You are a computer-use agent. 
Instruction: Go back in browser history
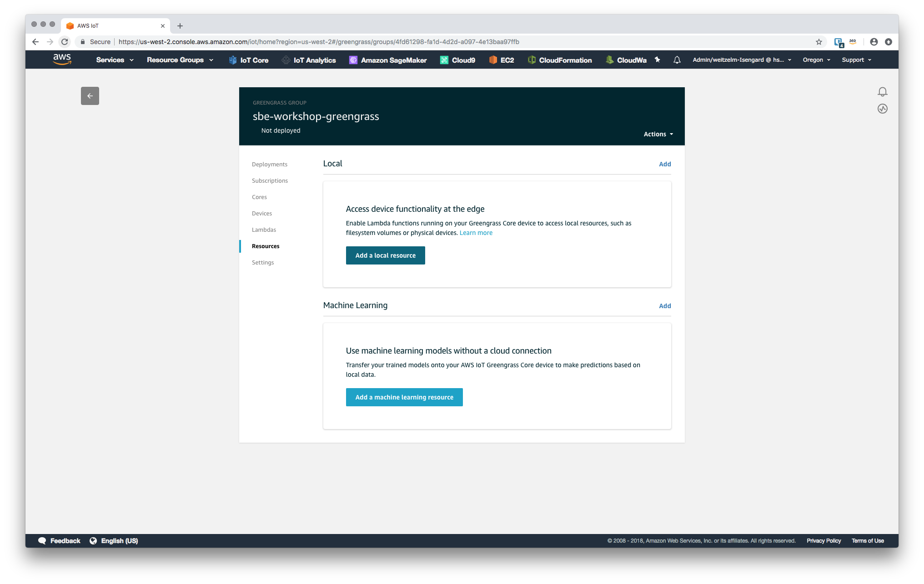pyautogui.click(x=35, y=42)
